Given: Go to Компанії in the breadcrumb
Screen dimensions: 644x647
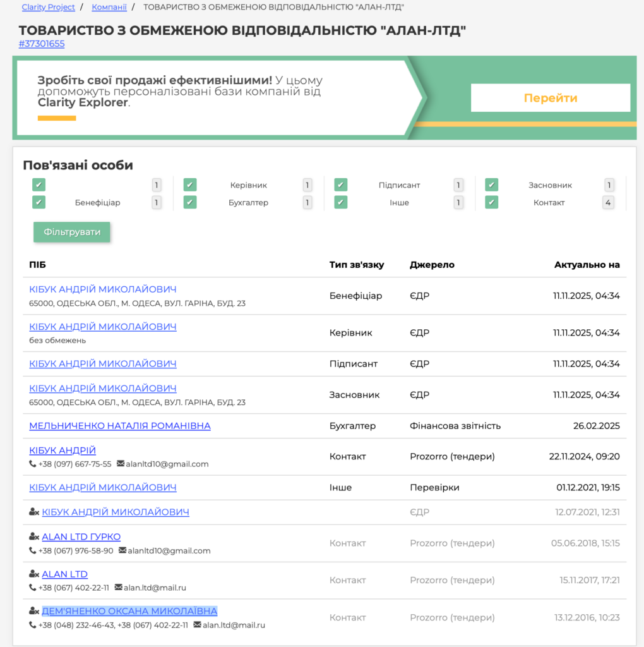Looking at the screenshot, I should [109, 8].
